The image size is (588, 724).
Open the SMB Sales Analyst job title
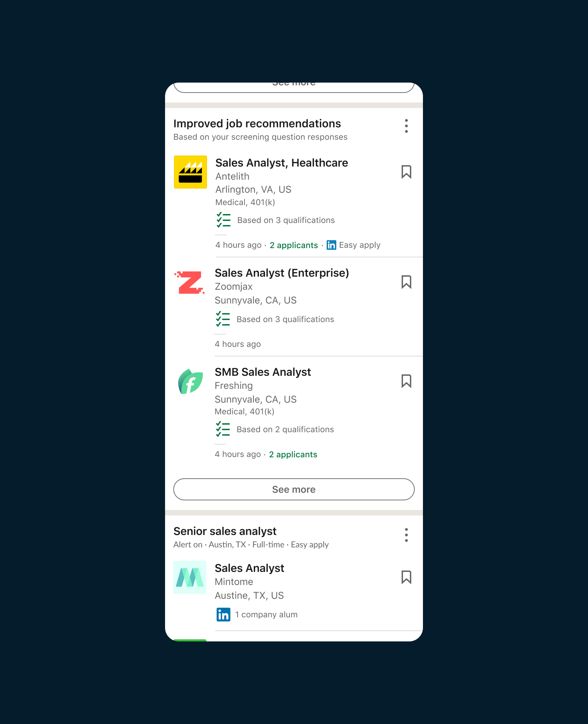tap(263, 372)
